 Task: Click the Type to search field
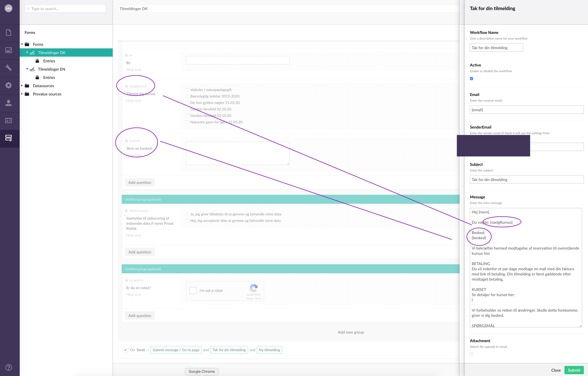tap(65, 9)
